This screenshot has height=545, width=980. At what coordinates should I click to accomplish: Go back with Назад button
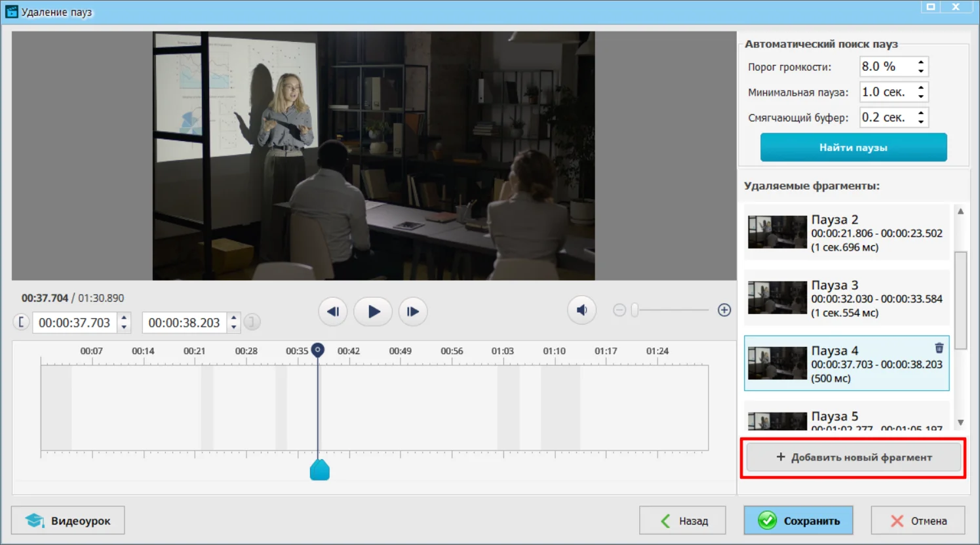(x=682, y=521)
